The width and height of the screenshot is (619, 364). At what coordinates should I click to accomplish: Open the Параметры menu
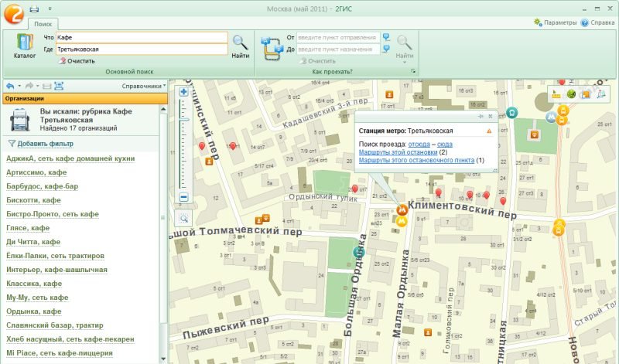point(555,23)
